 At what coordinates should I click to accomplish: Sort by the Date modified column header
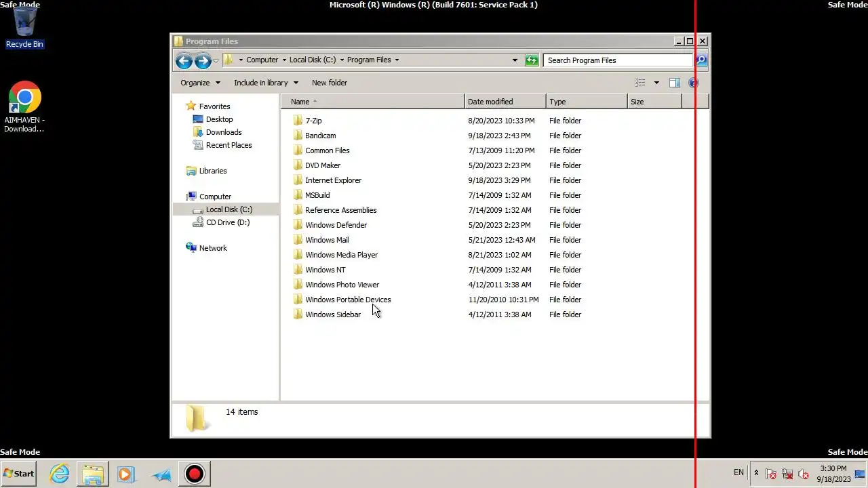click(505, 102)
